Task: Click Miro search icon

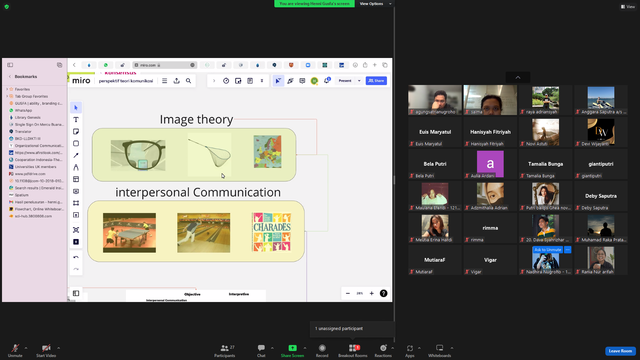Action: pyautogui.click(x=189, y=81)
